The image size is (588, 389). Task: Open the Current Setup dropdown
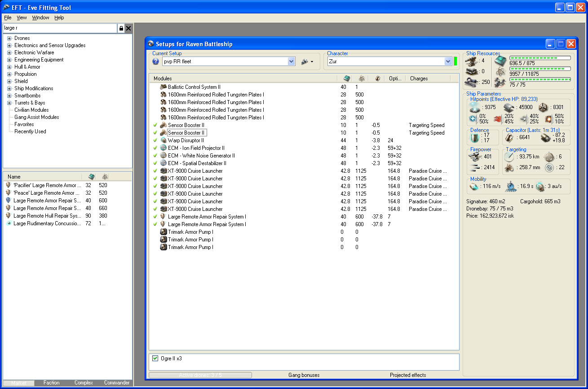point(291,61)
